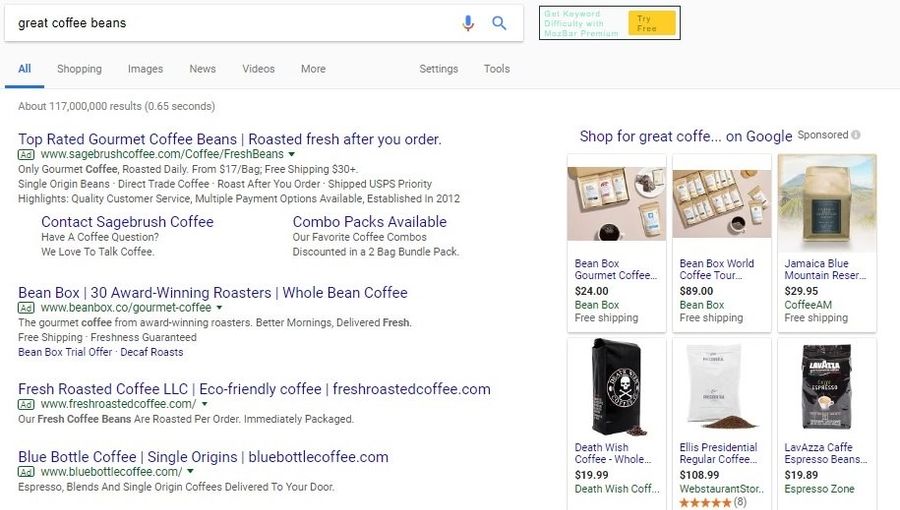Click the Bean Box Gourmet Coffee product image
Screen dimensions: 900x510
pos(616,204)
